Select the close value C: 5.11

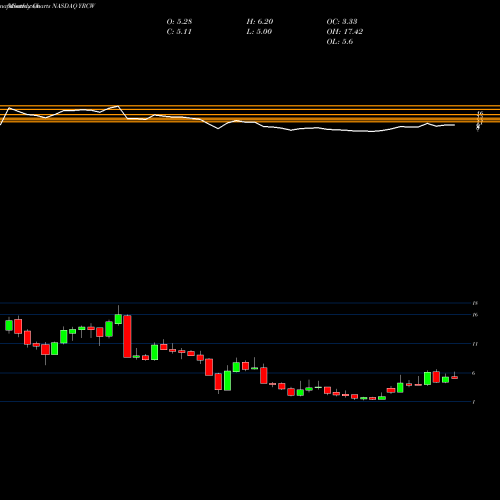tap(179, 32)
